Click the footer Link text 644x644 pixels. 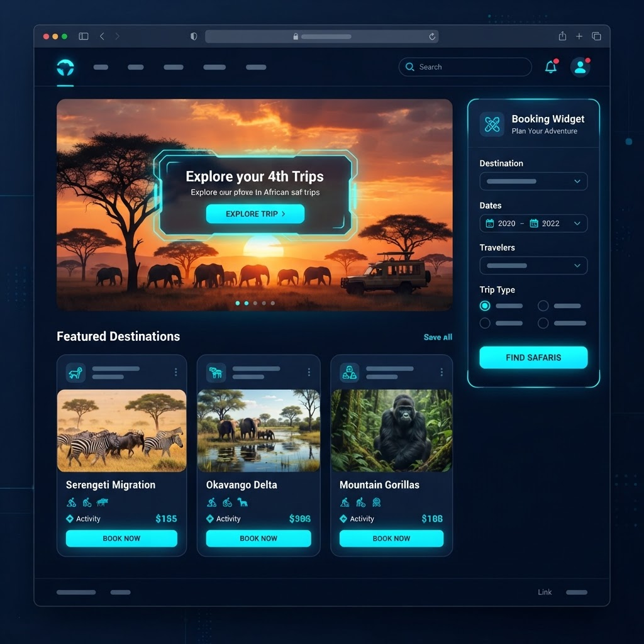pos(545,592)
